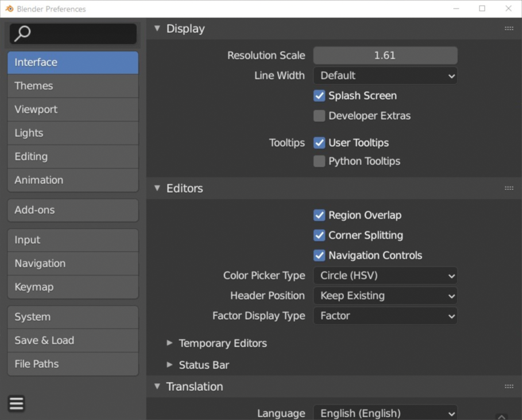522x420 pixels.
Task: Uncheck Corner Splitting
Action: click(319, 235)
